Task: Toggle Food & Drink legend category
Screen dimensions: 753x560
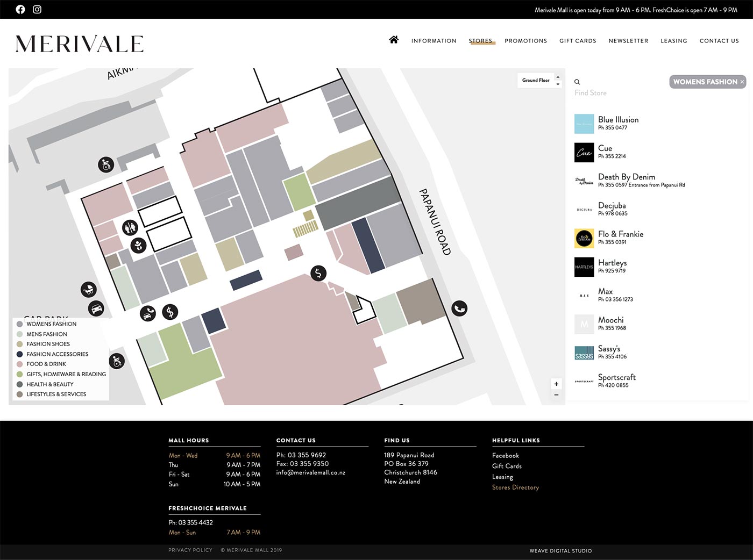Action: (x=46, y=364)
